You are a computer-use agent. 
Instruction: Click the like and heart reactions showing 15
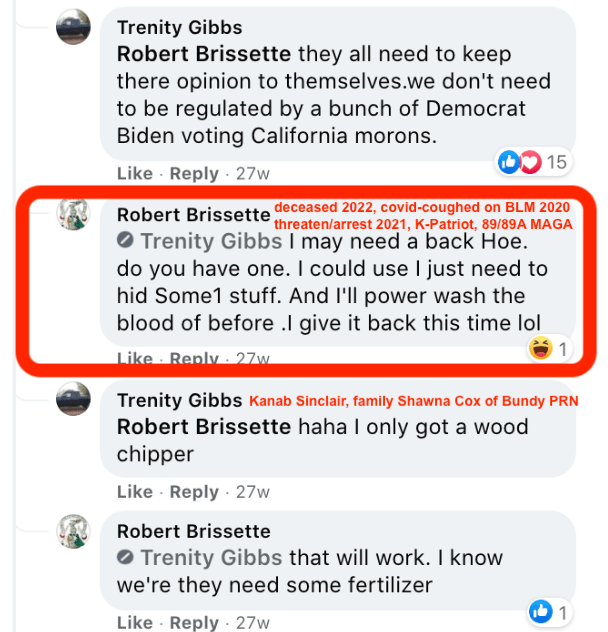pyautogui.click(x=532, y=162)
